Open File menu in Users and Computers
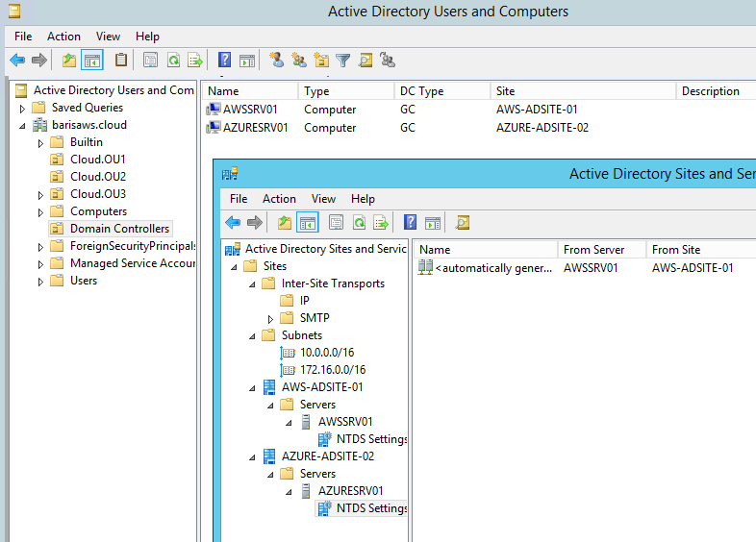This screenshot has width=756, height=542. point(23,37)
